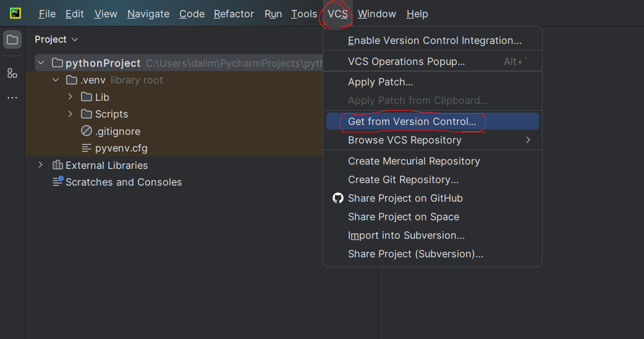Open the Code menu
This screenshot has width=644, height=339.
point(192,14)
